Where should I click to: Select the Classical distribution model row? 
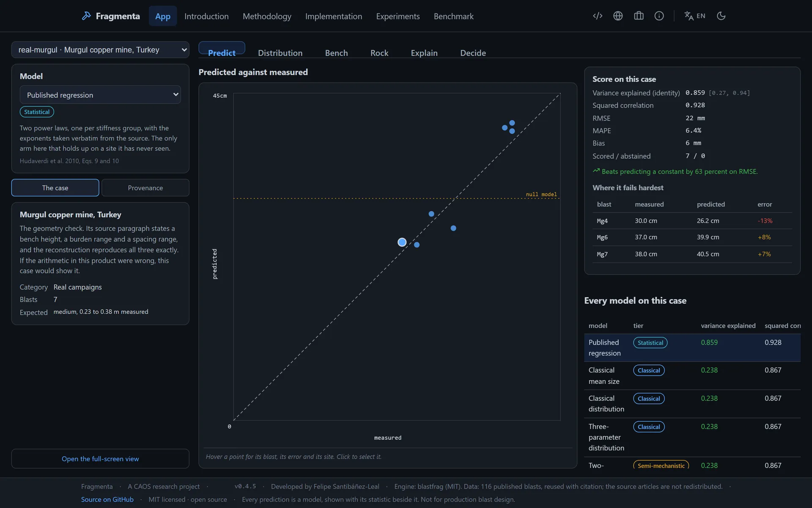pyautogui.click(x=692, y=403)
